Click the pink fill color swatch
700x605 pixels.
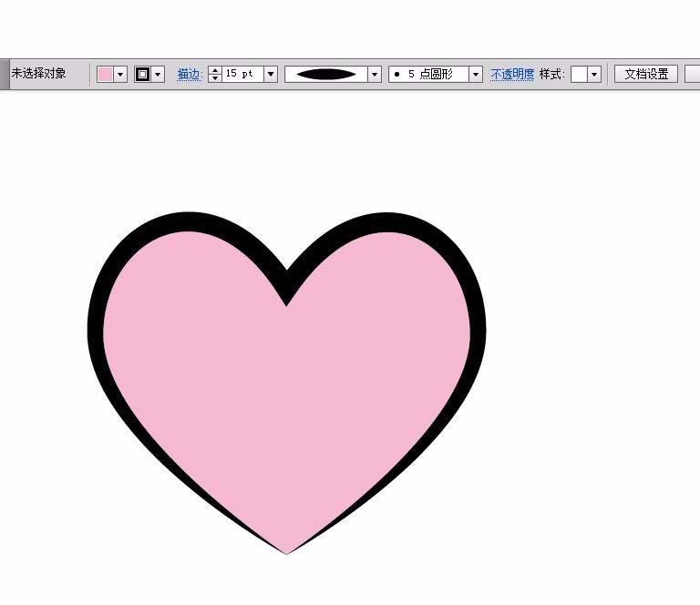(x=106, y=74)
